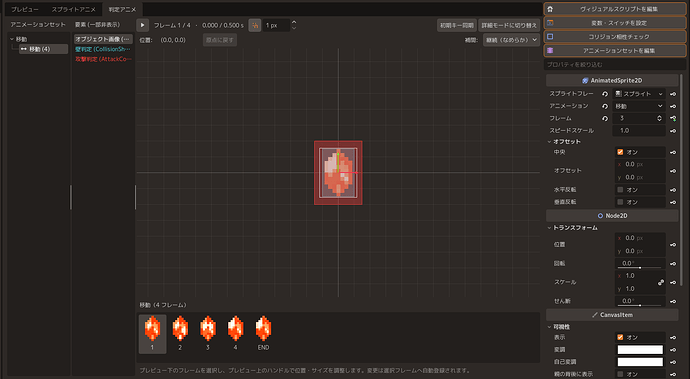
Task: Click key icon for 位置 property
Action: pyautogui.click(x=673, y=245)
